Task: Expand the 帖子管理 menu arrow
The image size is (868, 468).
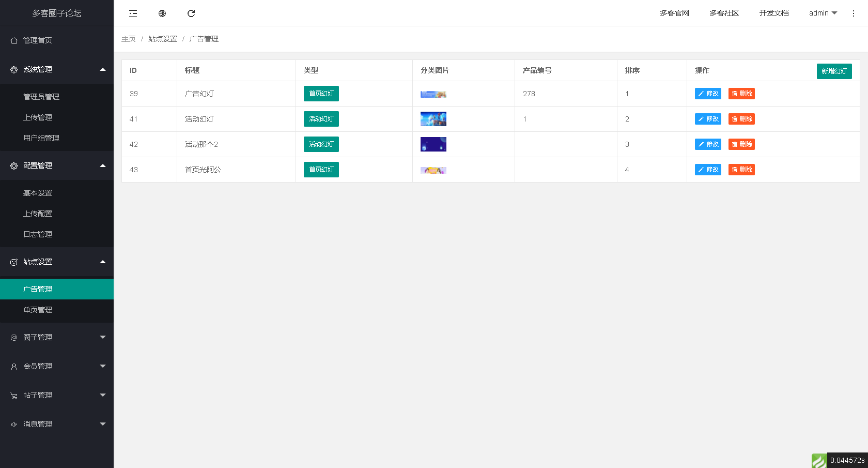Action: 103,395
